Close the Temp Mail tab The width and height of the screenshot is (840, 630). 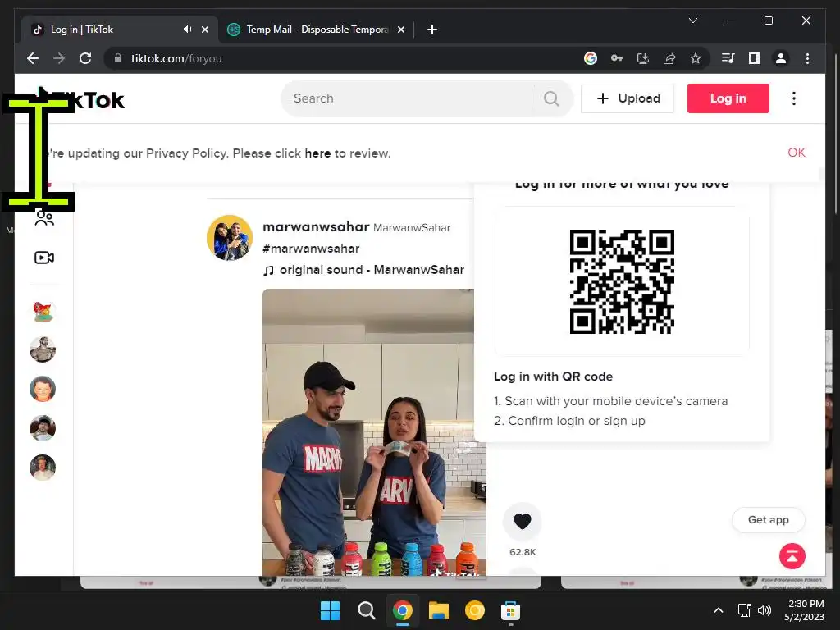pyautogui.click(x=400, y=30)
